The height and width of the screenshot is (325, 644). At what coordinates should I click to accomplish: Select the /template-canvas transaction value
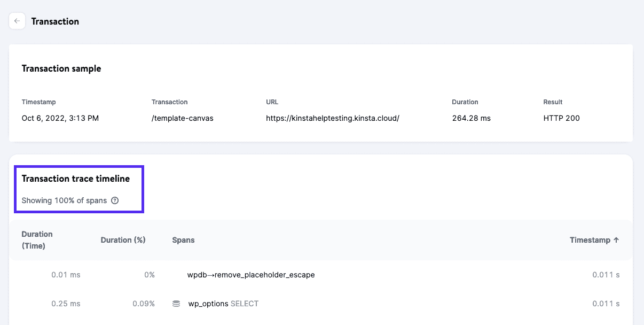click(182, 118)
